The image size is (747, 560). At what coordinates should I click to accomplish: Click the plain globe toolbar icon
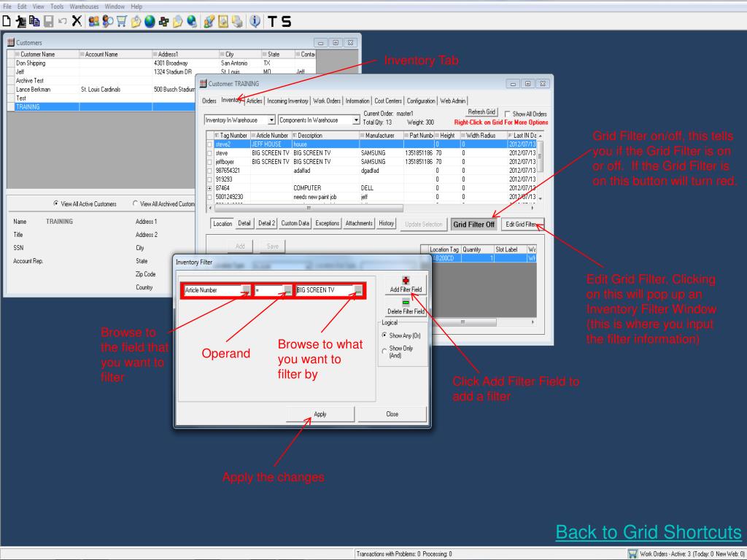pos(150,21)
